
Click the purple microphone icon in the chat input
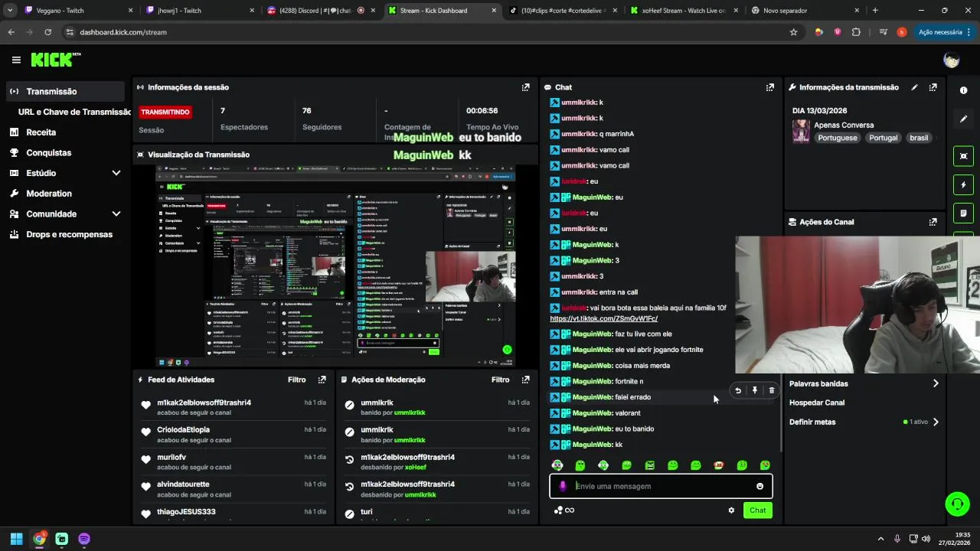[563, 486]
